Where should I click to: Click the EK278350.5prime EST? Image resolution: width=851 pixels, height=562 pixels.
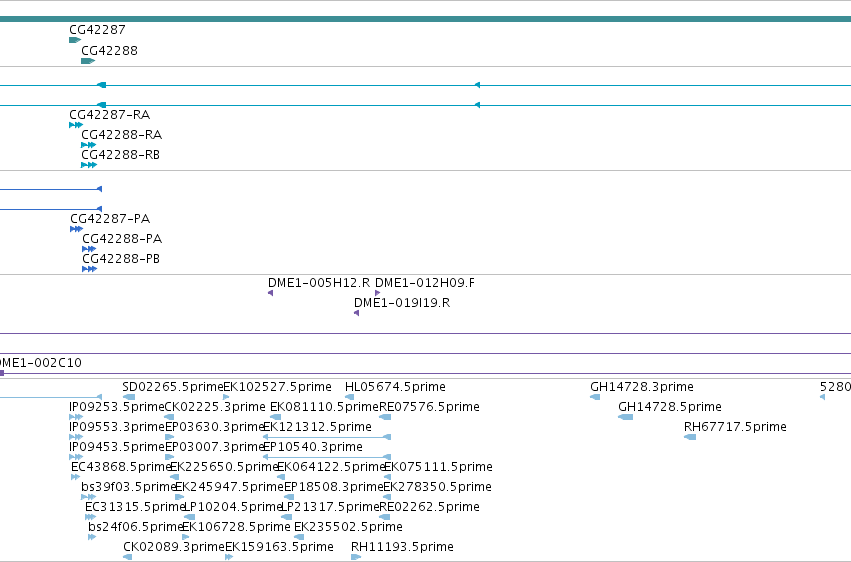[437, 487]
